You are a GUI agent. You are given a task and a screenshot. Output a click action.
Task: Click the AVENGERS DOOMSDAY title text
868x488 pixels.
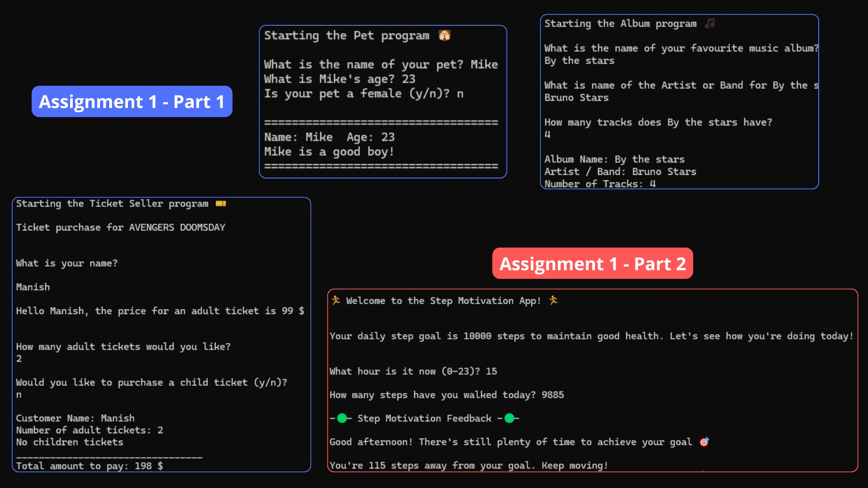[x=177, y=227]
